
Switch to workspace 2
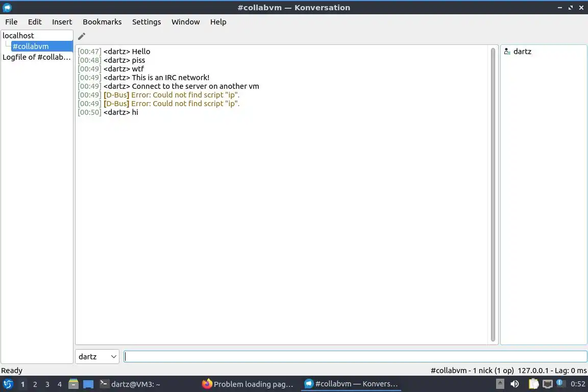[35, 384]
